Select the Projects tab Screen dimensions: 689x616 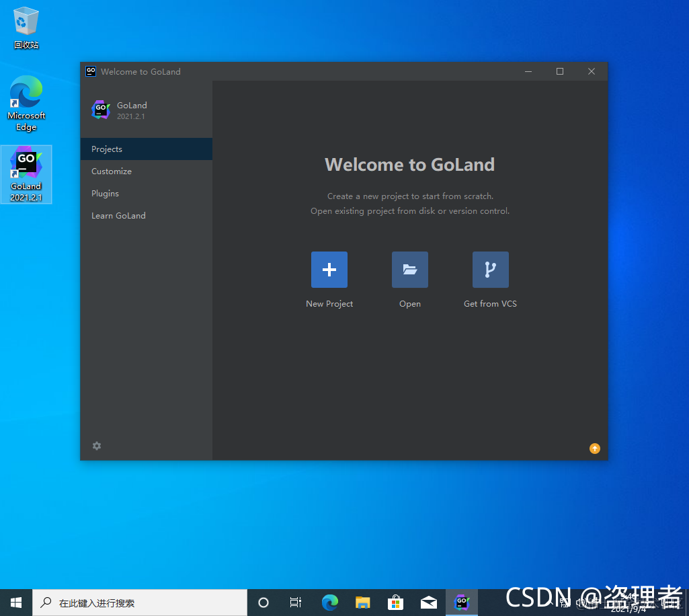point(147,149)
